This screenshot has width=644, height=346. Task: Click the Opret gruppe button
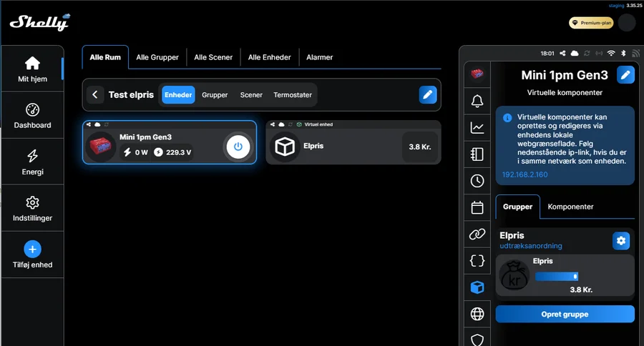565,314
